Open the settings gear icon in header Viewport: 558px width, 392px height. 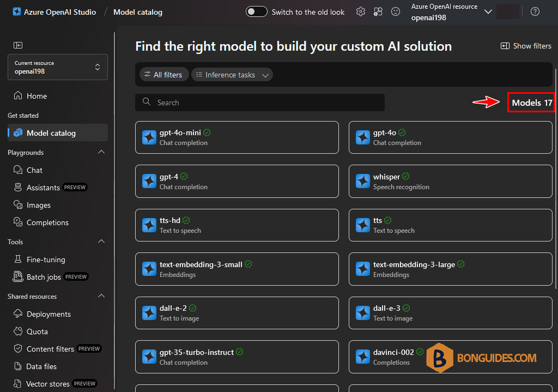point(361,12)
